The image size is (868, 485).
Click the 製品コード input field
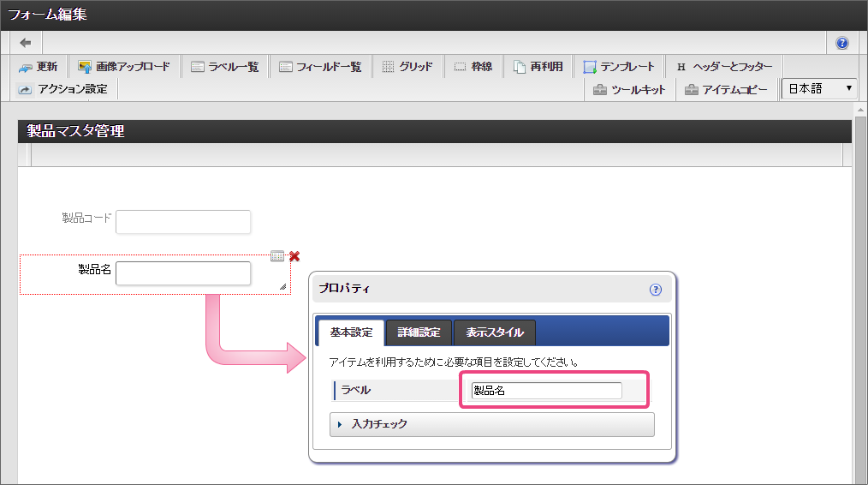(x=183, y=222)
